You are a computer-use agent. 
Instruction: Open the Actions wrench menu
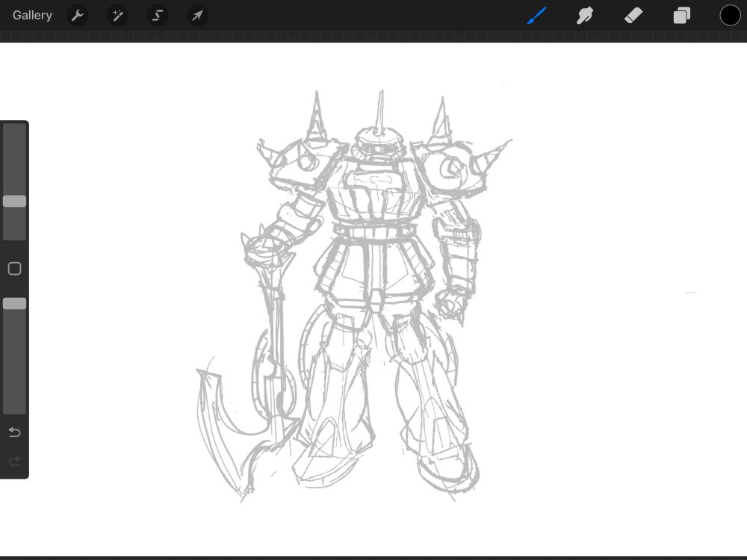(x=78, y=15)
